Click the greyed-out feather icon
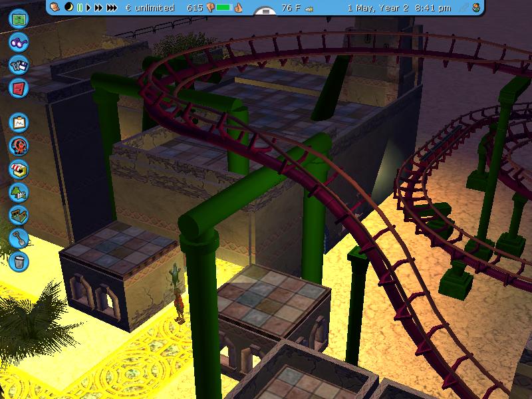The image size is (532, 399). pyautogui.click(x=463, y=8)
